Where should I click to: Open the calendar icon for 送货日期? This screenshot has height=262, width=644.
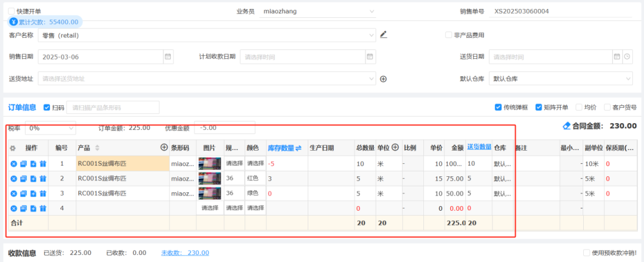[x=617, y=57]
